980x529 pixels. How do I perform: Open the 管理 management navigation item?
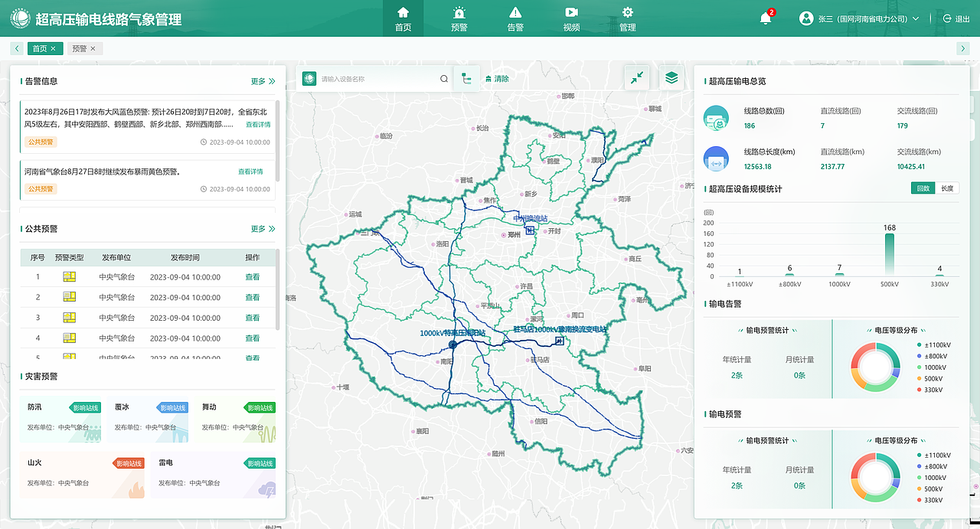[x=628, y=18]
